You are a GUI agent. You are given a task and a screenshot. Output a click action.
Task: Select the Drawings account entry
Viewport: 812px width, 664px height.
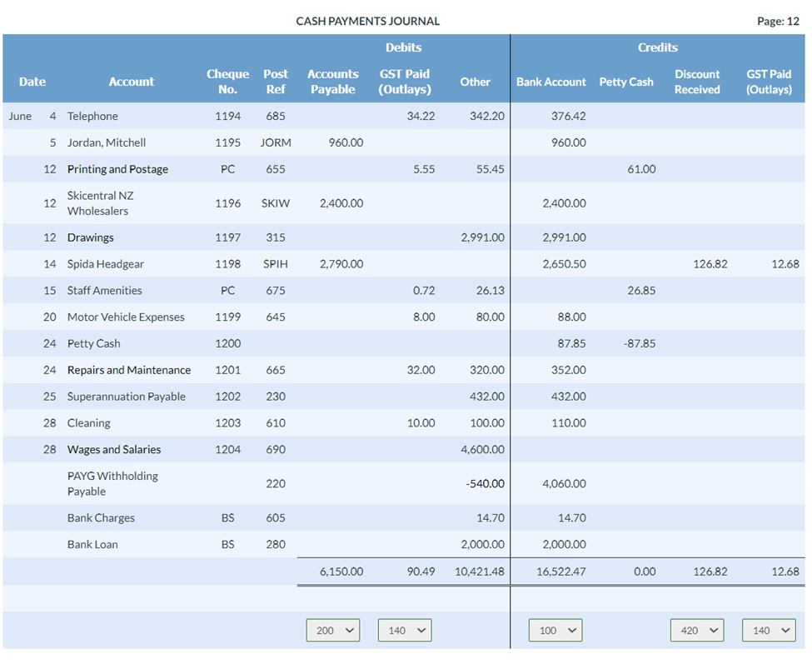pyautogui.click(x=91, y=237)
